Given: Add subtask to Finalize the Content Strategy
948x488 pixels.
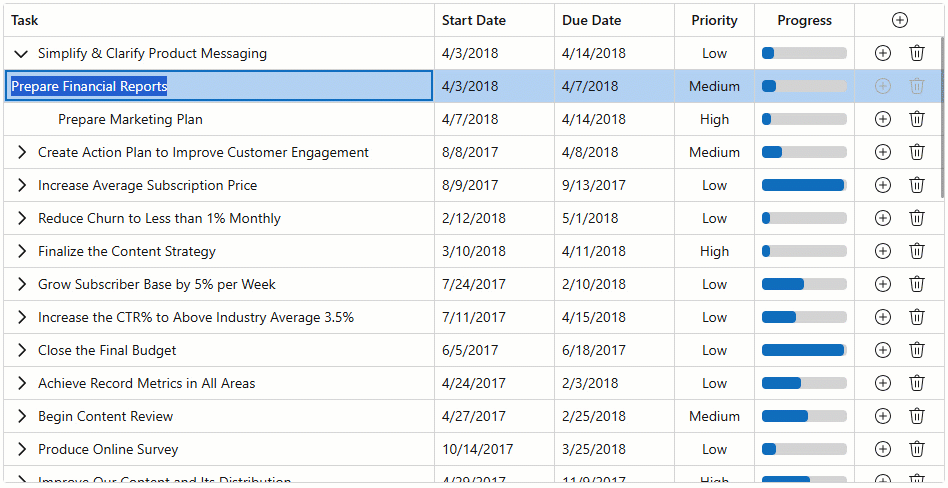Looking at the screenshot, I should pyautogui.click(x=883, y=251).
